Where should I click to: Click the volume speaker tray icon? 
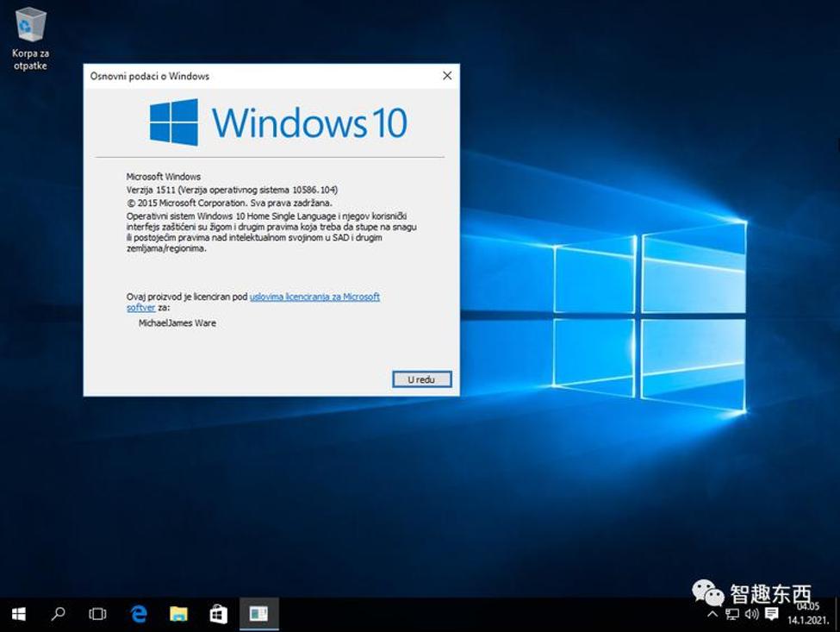tap(751, 615)
